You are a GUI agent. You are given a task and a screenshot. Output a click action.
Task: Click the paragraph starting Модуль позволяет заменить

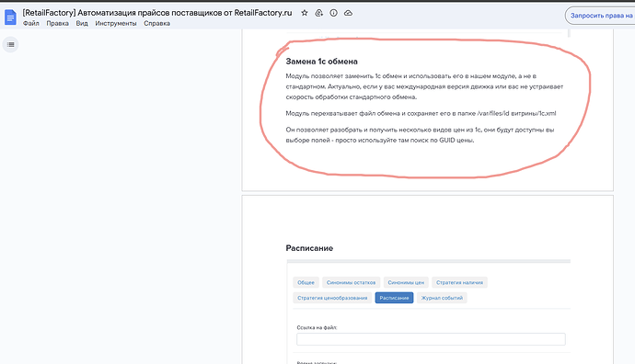pos(424,86)
